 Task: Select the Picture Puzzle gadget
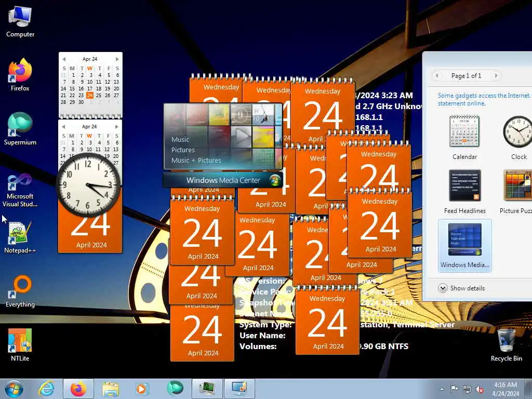(x=516, y=192)
